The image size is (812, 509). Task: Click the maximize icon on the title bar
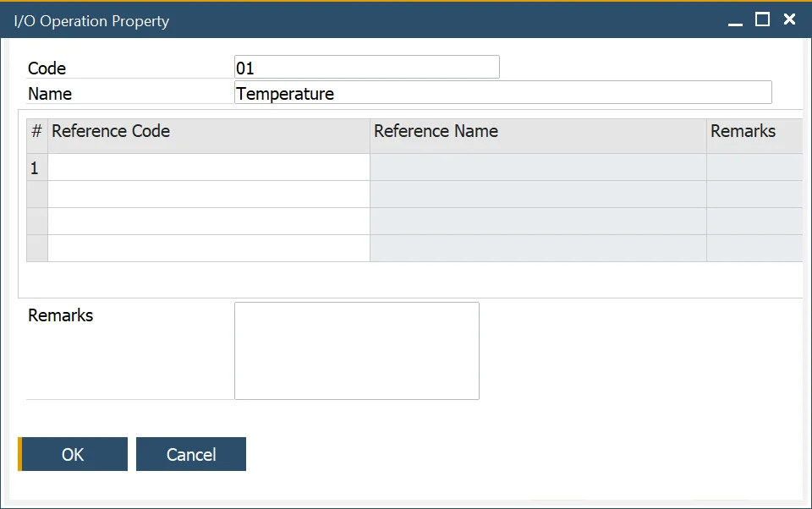(763, 19)
